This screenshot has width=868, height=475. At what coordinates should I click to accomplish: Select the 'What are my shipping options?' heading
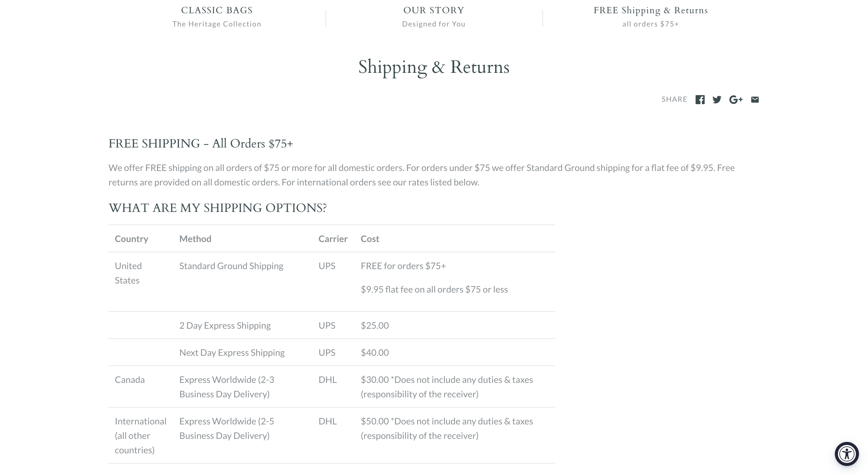[x=218, y=208]
